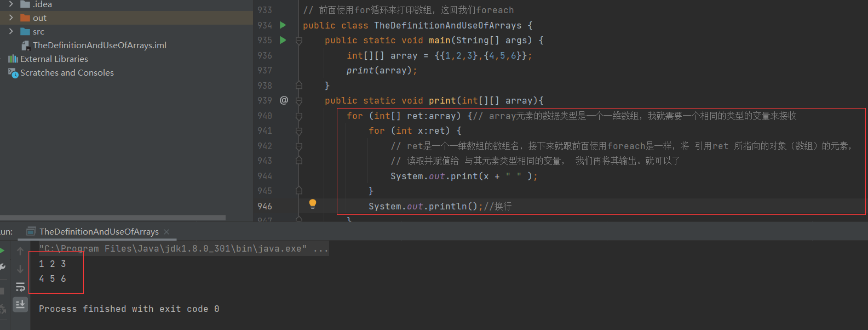Click the class name TheDefinitionAndUseOfArrays in code
Image resolution: width=868 pixels, height=330 pixels.
pos(448,25)
